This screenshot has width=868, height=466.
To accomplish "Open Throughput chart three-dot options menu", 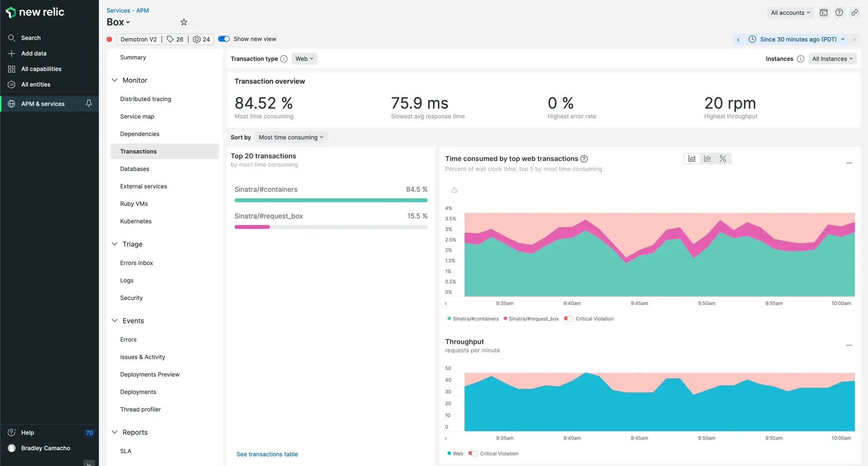I will pyautogui.click(x=849, y=345).
